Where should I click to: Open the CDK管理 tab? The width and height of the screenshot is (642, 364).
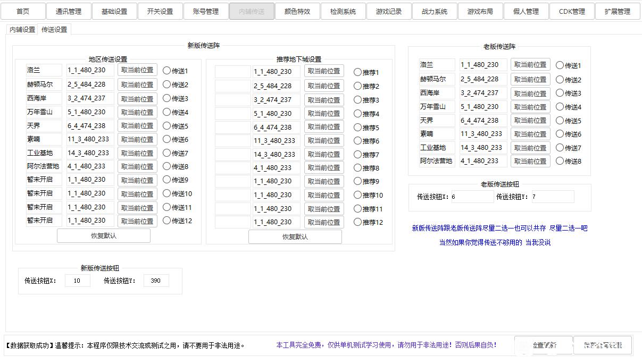[x=572, y=11]
